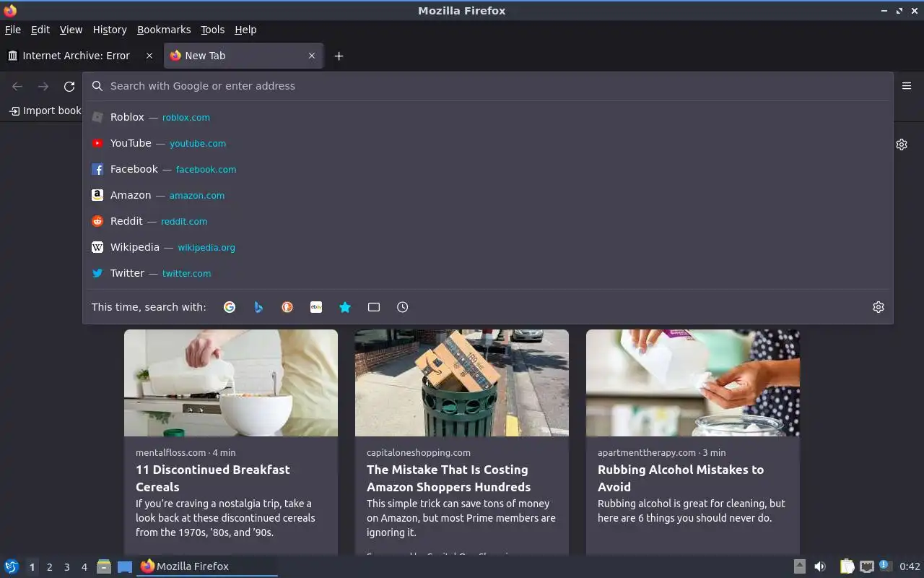Choose the Roblox suggestion
Viewport: 924px width, 578px height.
pyautogui.click(x=487, y=117)
